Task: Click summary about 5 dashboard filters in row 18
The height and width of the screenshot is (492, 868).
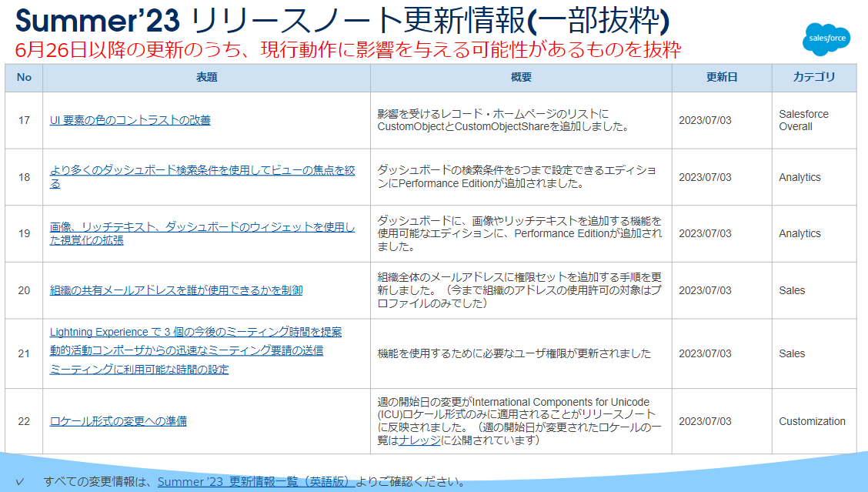Action: tap(516, 177)
